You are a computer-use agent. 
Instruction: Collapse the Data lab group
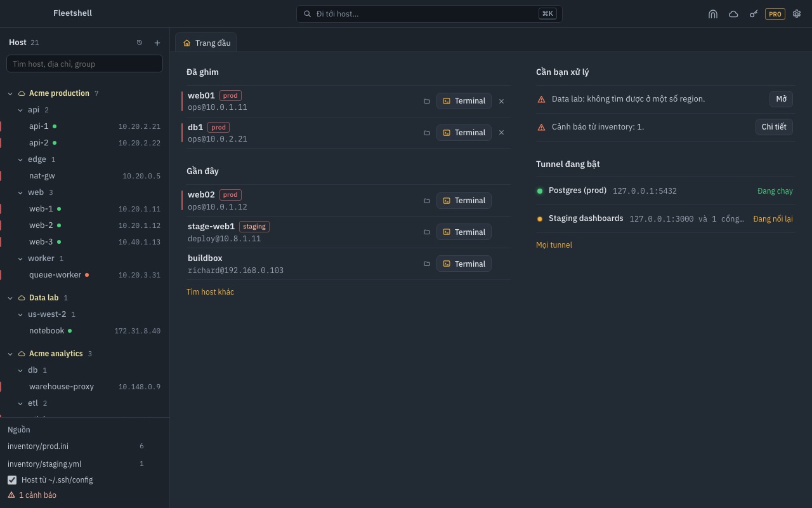point(10,298)
